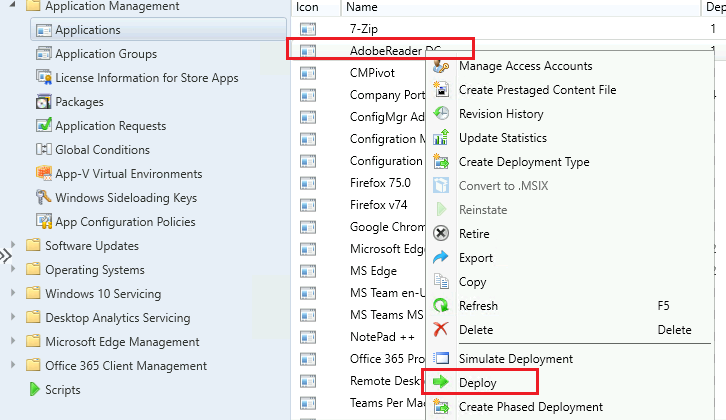Open the Scripts node
The height and width of the screenshot is (420, 726).
63,390
